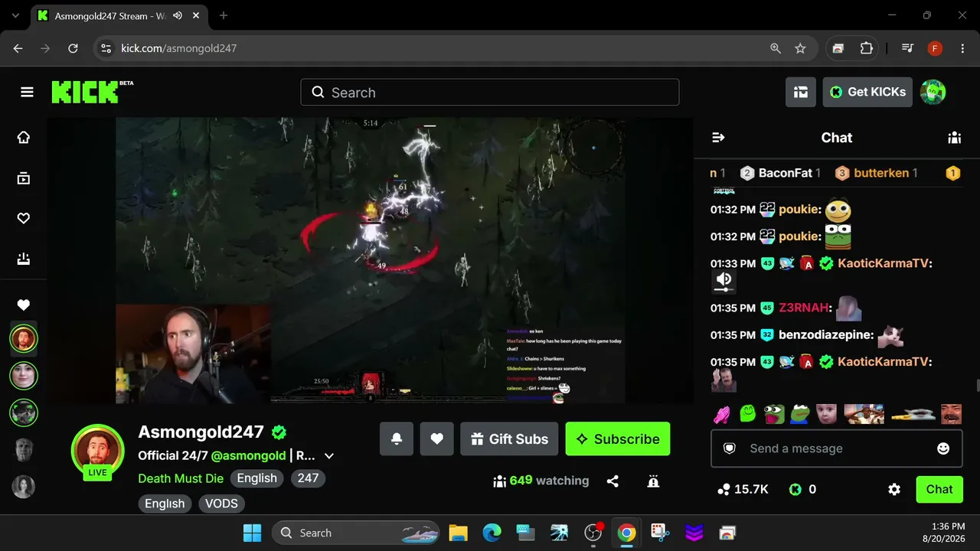
Task: Toggle follow heart for Asmongold247
Action: point(436,439)
